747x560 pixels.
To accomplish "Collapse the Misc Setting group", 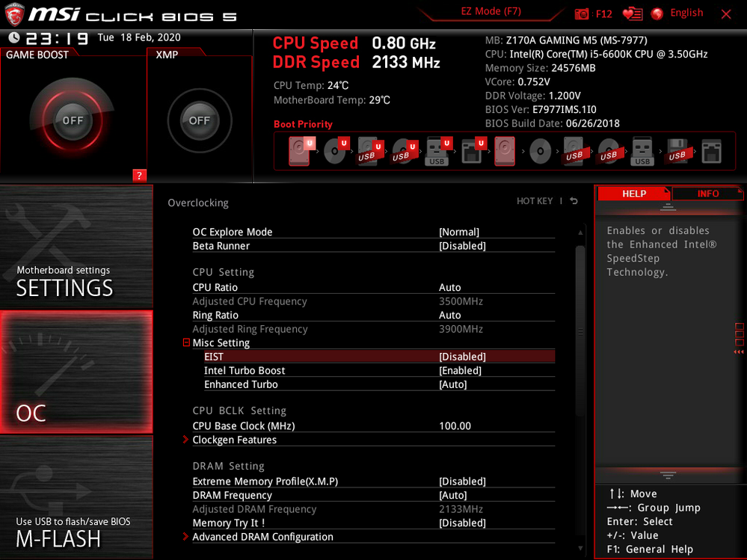I will tap(185, 342).
